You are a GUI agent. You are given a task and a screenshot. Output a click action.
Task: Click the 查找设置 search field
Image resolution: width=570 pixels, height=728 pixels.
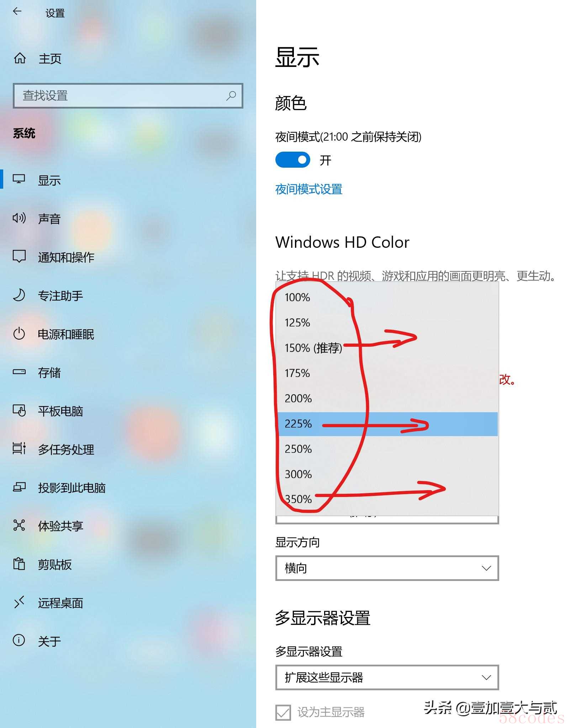(128, 95)
